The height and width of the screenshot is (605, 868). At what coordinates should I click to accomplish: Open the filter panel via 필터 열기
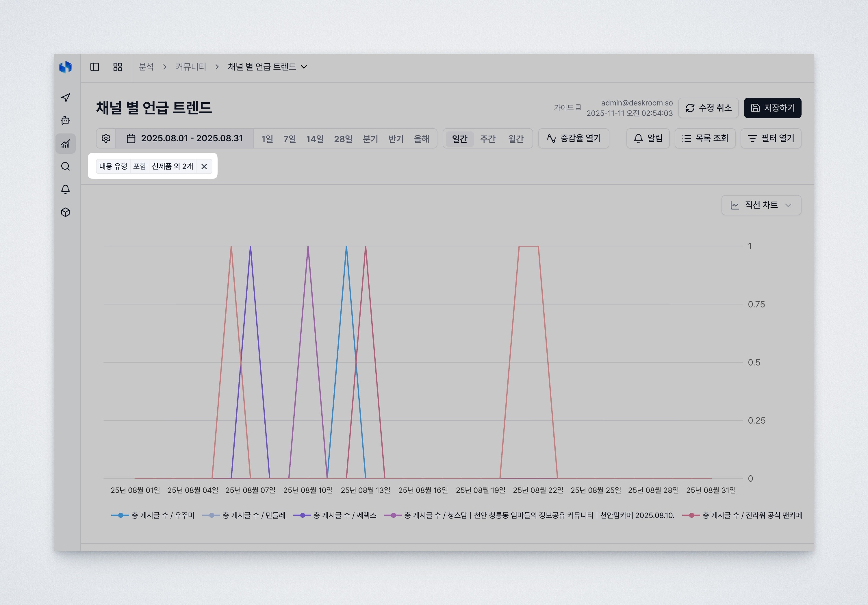click(x=771, y=138)
